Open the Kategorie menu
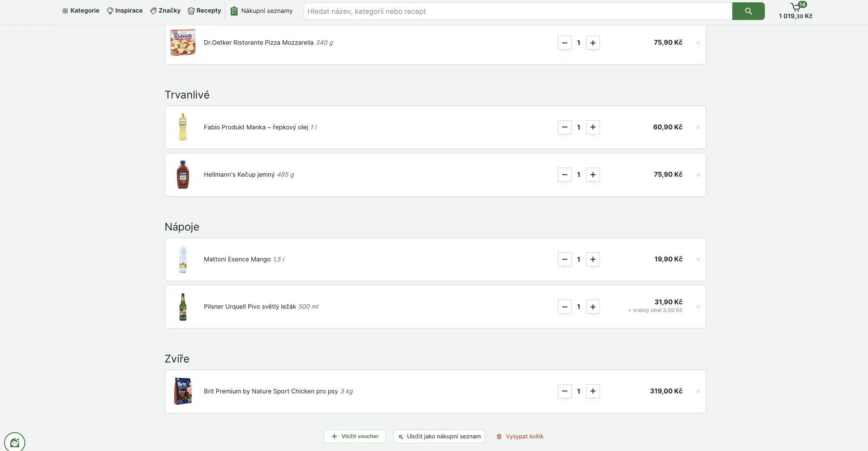This screenshot has width=868, height=451. (x=81, y=11)
